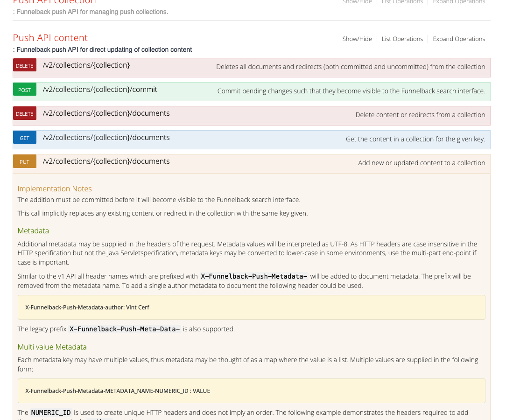Click the DELETE badge on the documents endpoint
Screen dimensions: 506x420
(x=24, y=113)
